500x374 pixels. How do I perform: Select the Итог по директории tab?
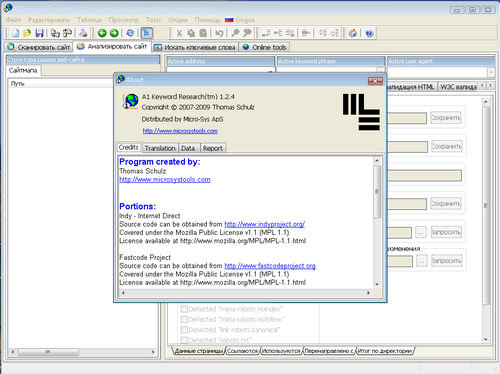pyautogui.click(x=385, y=351)
